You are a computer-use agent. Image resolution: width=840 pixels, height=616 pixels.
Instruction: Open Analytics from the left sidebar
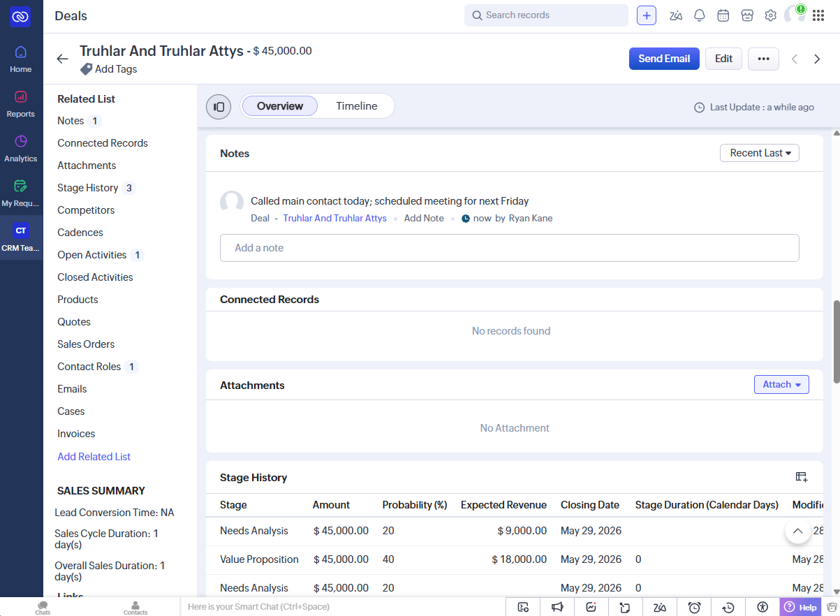pos(21,148)
